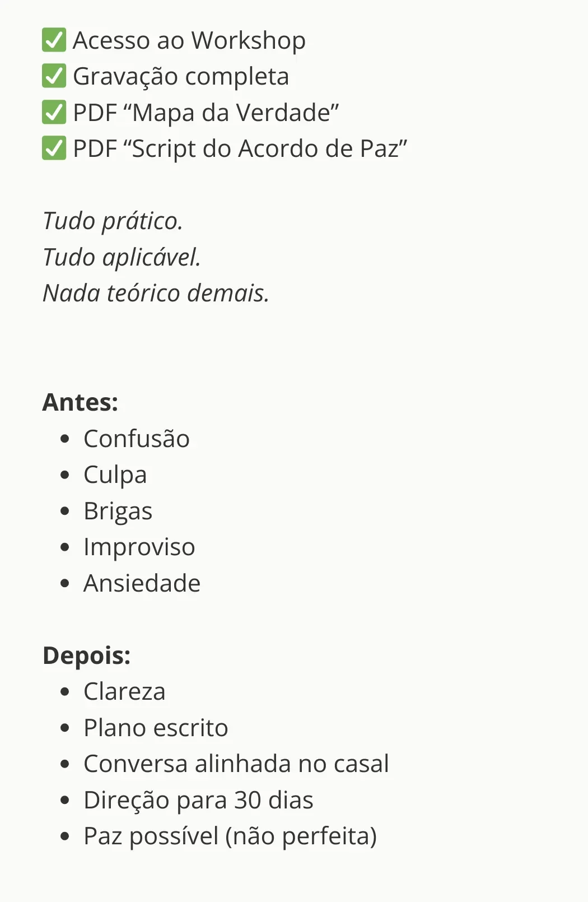Click the bold "Depois:" heading
Image resolution: width=588 pixels, height=902 pixels.
[x=86, y=655]
